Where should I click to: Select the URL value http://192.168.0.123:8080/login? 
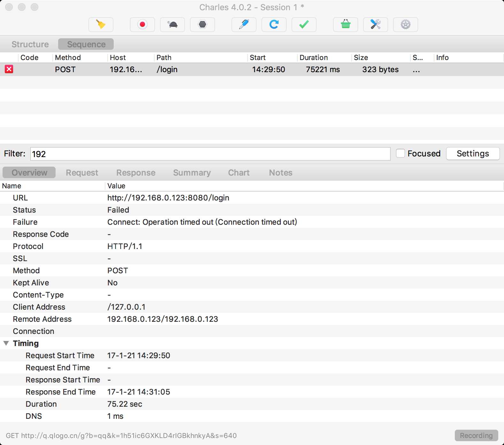point(168,198)
